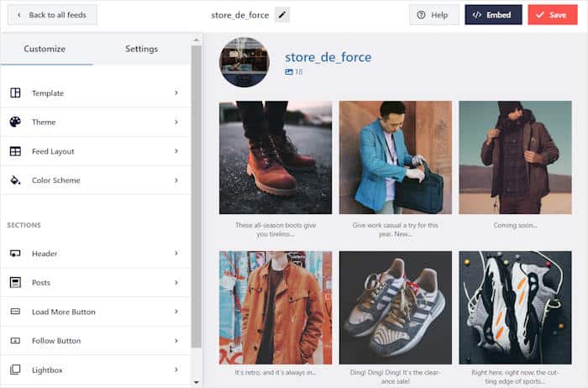Open the Feed Layout menu item
Viewport: 588px width, 388px height.
[x=96, y=151]
